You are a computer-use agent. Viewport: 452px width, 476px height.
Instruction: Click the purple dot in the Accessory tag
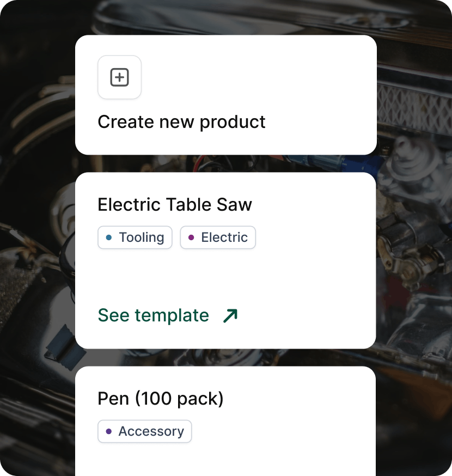tap(108, 431)
